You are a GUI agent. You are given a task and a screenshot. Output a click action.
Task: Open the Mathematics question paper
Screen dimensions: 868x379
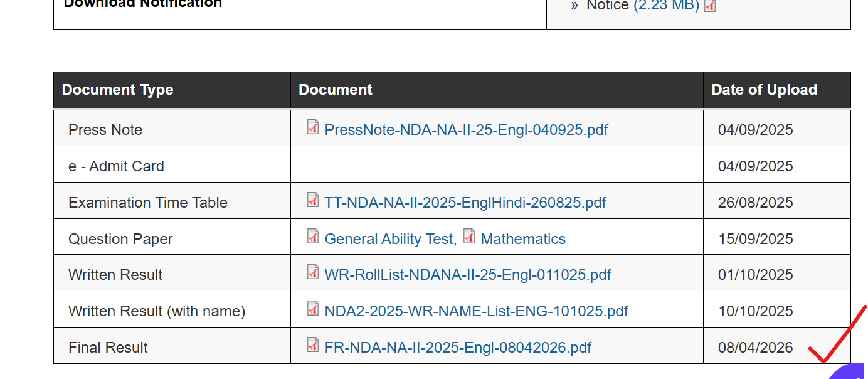click(523, 238)
